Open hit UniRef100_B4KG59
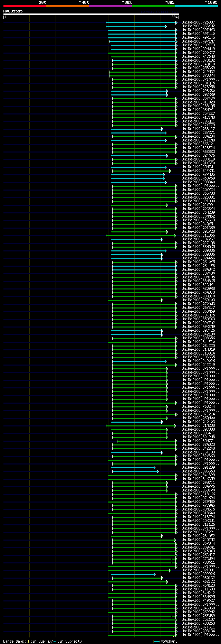 (x=198, y=479)
